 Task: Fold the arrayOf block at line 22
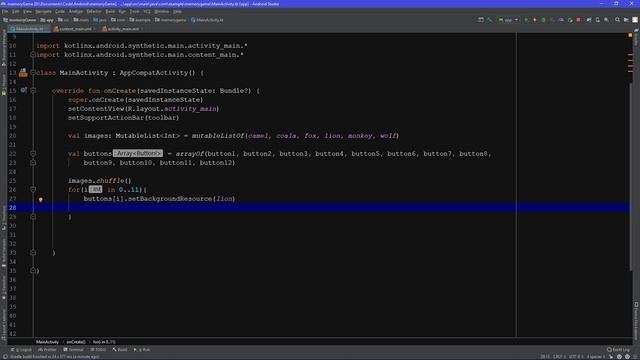point(33,153)
